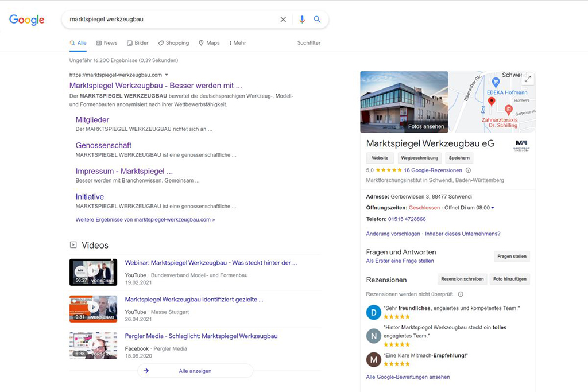Click the Wegbeschreibung button
The image size is (588, 392).
pos(420,158)
